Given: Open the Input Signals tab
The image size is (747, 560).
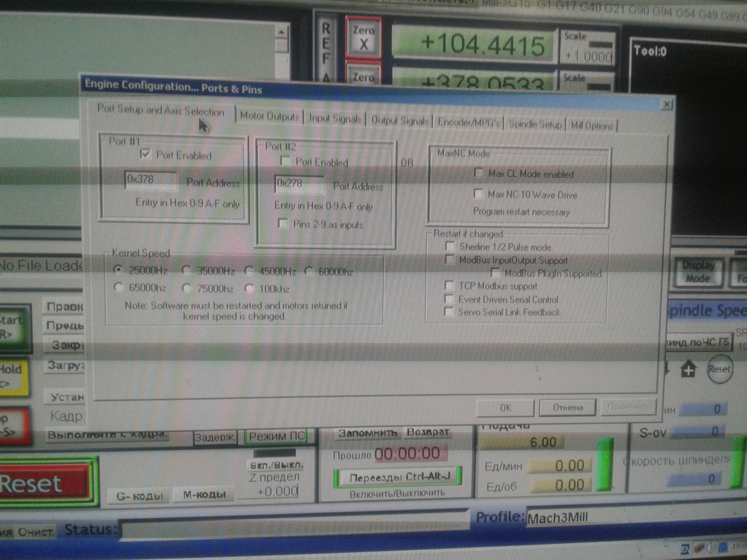Looking at the screenshot, I should click(x=335, y=119).
